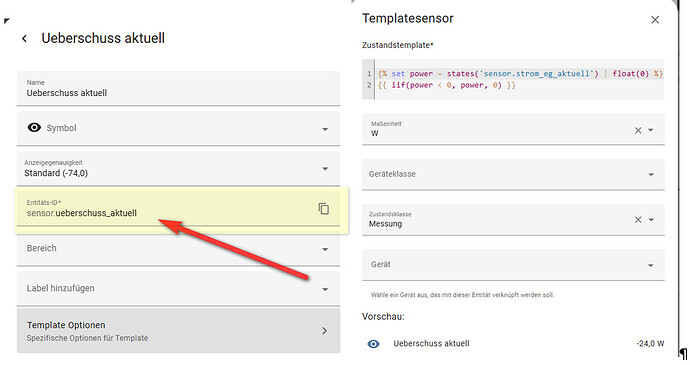Open the Label hinzufügen dropdown
The width and height of the screenshot is (690, 365).
pyautogui.click(x=325, y=289)
